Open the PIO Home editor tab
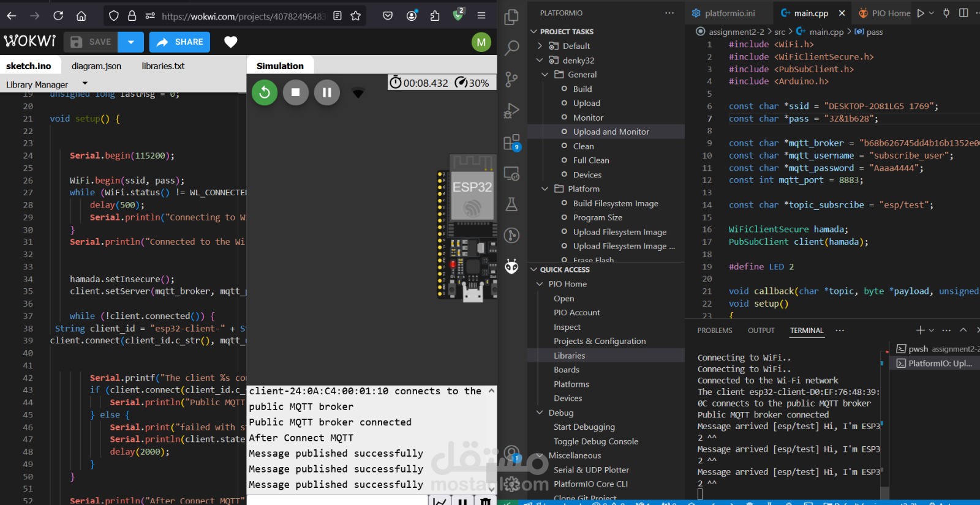980x505 pixels. [884, 13]
